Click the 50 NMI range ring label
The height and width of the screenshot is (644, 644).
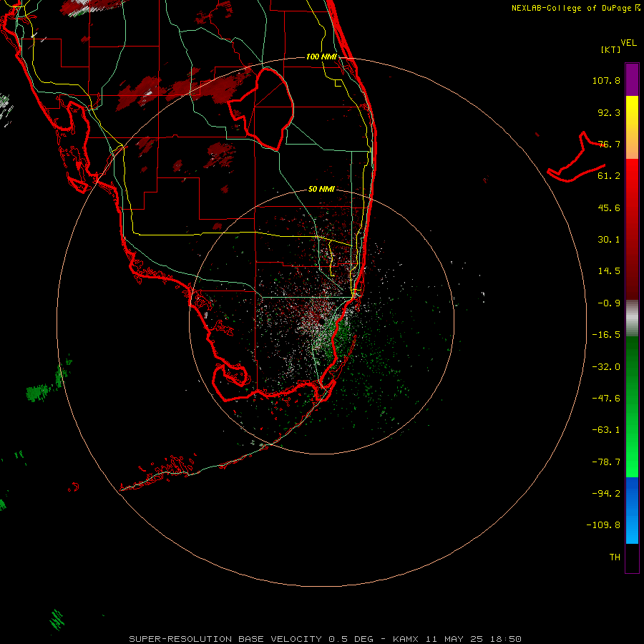321,190
